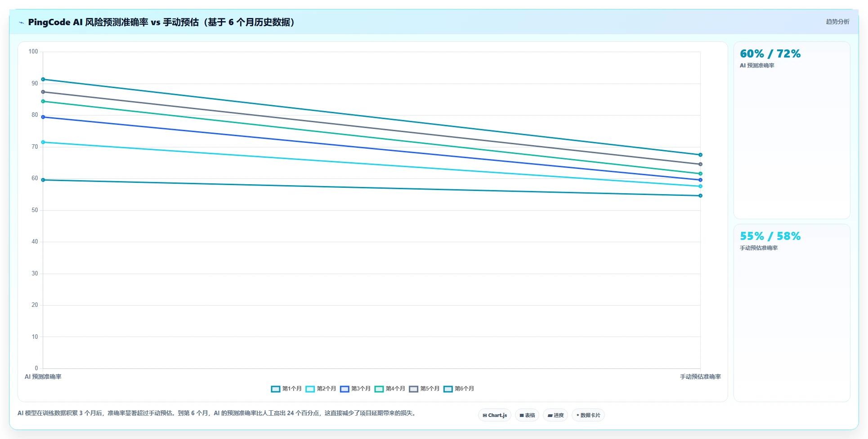The height and width of the screenshot is (439, 868).
Task: Click the y-axis tick label 50
Action: coord(35,210)
